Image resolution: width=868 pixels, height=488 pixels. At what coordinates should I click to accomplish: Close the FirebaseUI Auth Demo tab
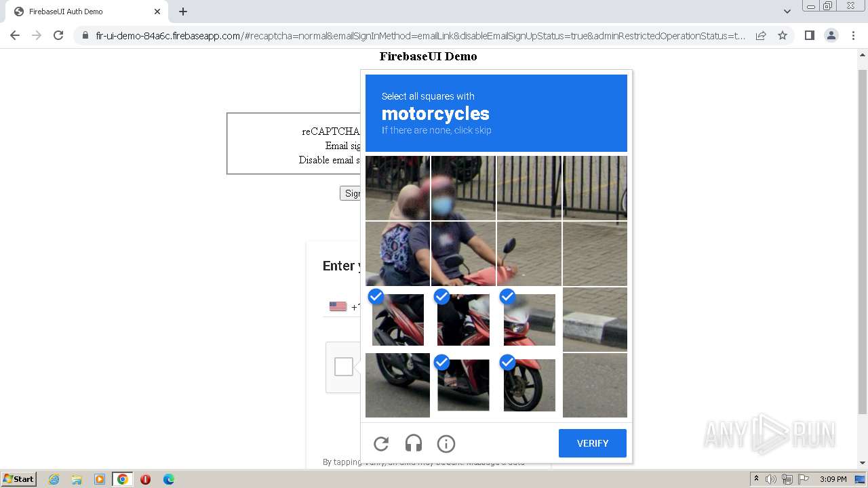coord(157,12)
